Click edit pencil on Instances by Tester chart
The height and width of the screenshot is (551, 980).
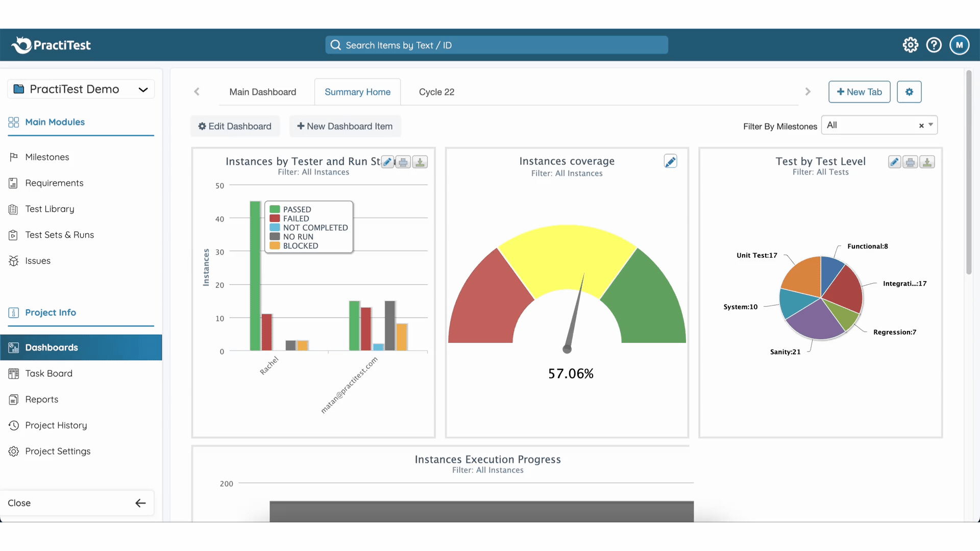(387, 162)
